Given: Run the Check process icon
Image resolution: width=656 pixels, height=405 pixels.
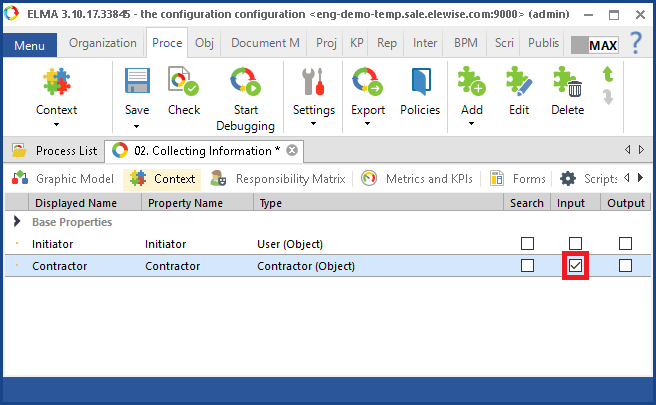Looking at the screenshot, I should click(x=183, y=82).
